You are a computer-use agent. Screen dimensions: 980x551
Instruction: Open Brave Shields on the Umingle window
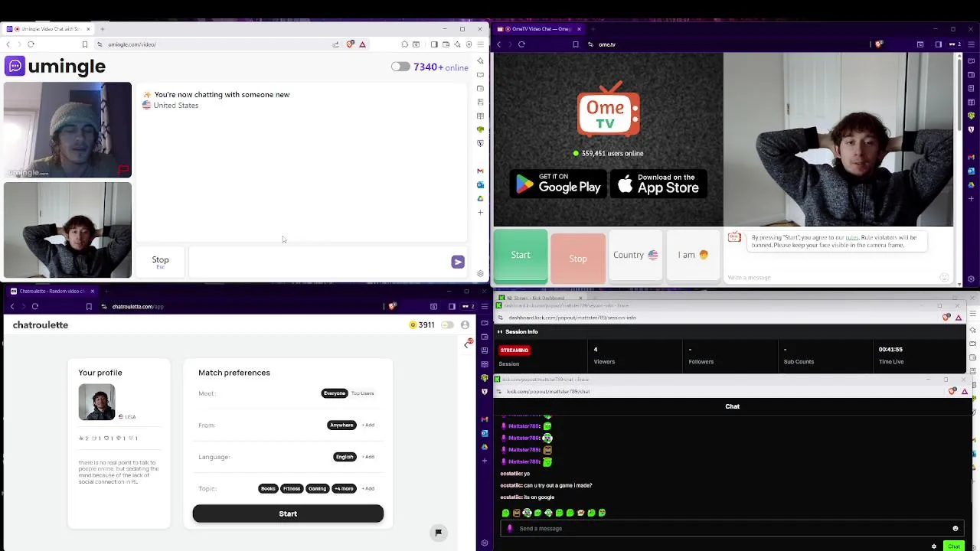coord(351,44)
